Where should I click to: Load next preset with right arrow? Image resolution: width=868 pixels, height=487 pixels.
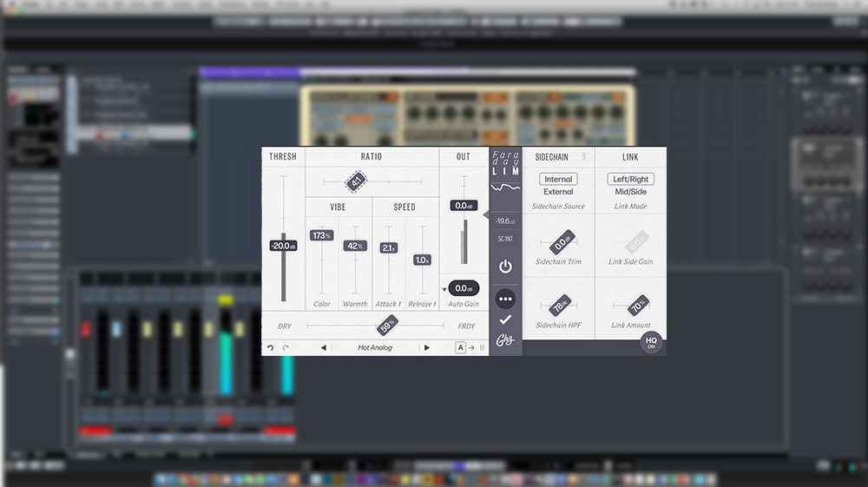pyautogui.click(x=427, y=347)
